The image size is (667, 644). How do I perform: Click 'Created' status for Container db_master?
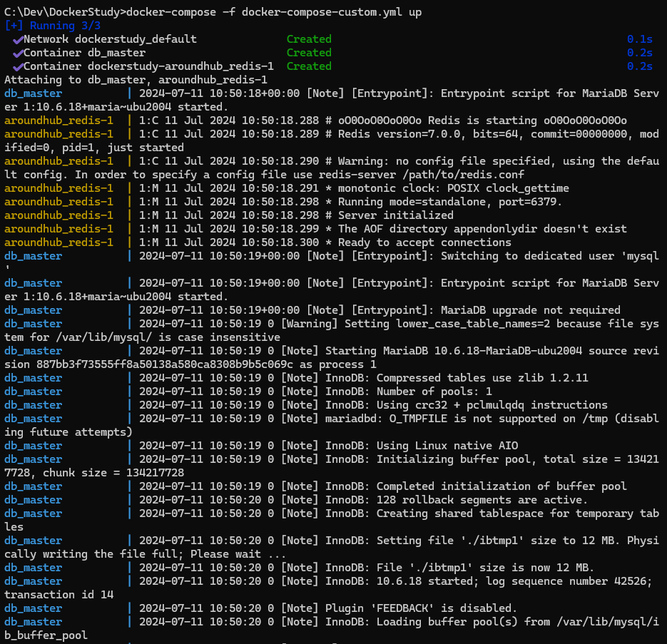tap(309, 53)
